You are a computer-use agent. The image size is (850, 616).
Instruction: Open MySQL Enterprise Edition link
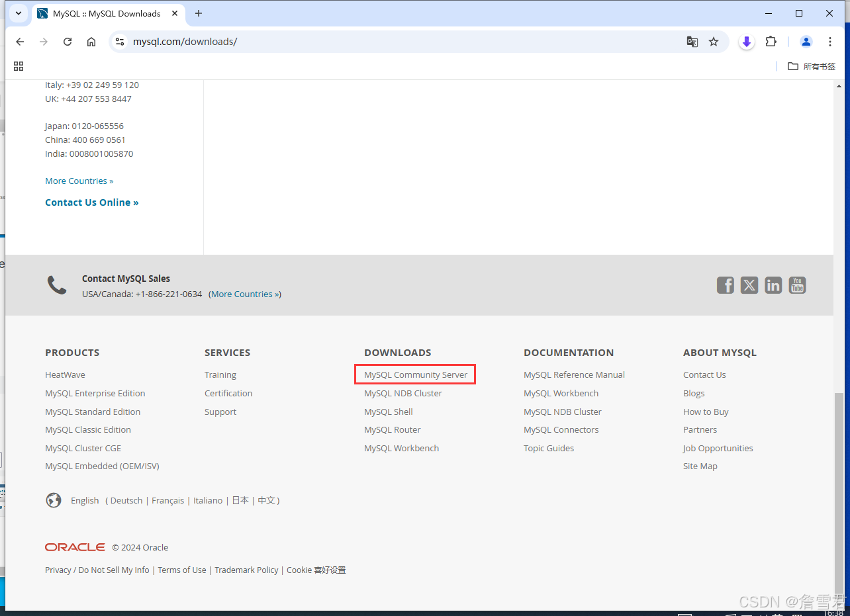95,393
